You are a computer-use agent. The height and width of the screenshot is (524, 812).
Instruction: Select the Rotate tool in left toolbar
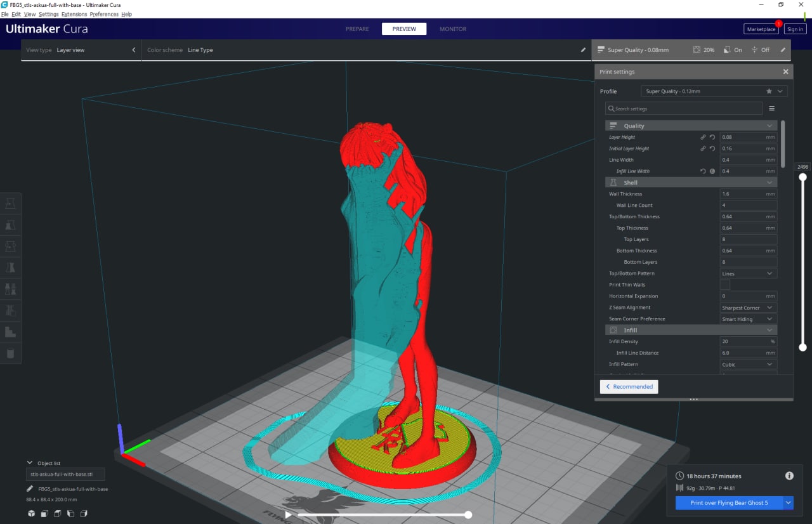[10, 246]
